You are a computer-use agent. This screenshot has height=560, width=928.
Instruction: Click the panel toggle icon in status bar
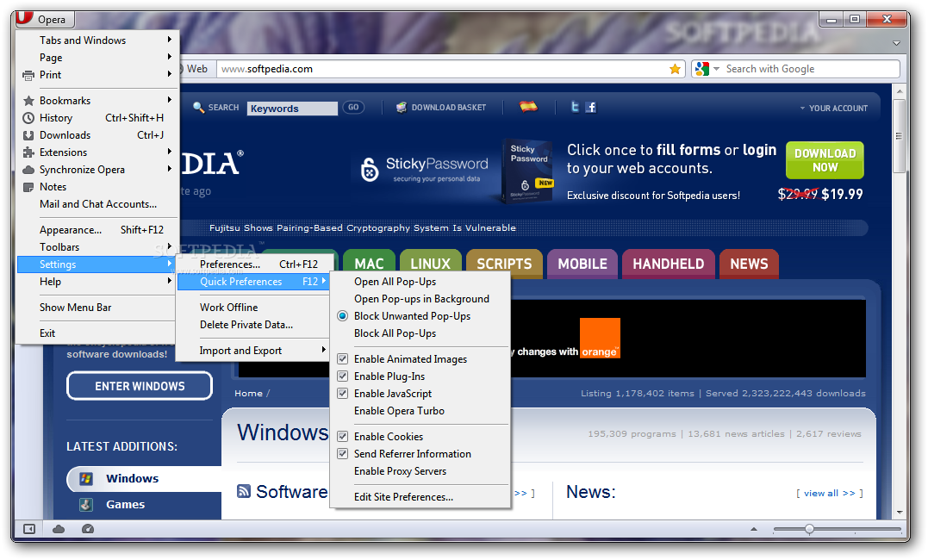(28, 529)
